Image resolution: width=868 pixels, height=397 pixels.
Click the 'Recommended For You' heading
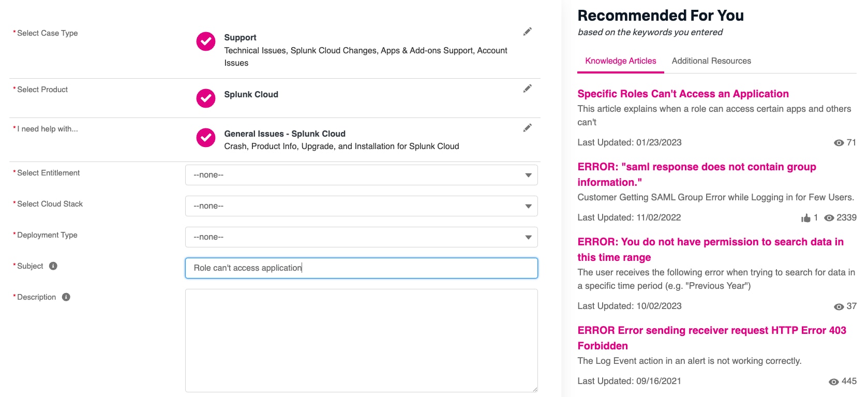pyautogui.click(x=661, y=16)
